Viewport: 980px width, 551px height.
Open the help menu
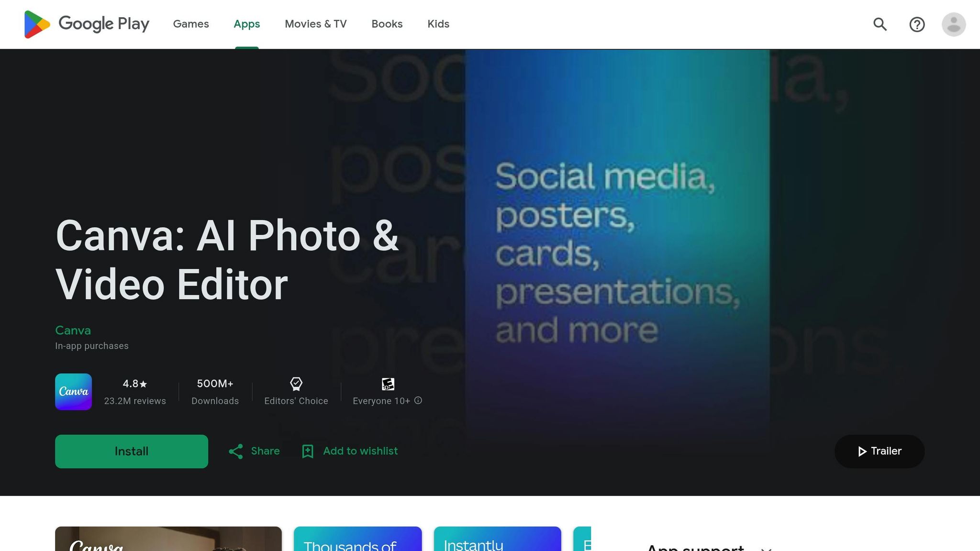pos(917,24)
